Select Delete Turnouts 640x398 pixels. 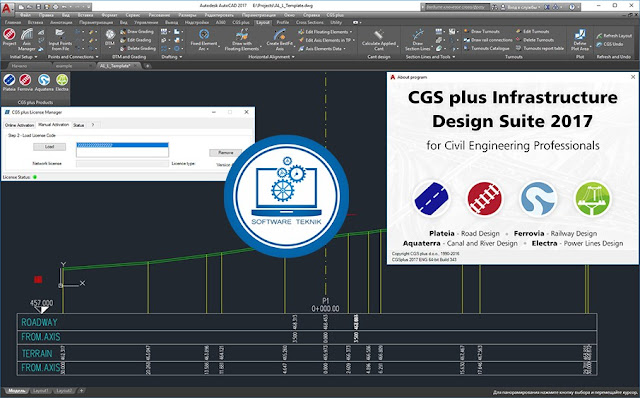point(535,40)
